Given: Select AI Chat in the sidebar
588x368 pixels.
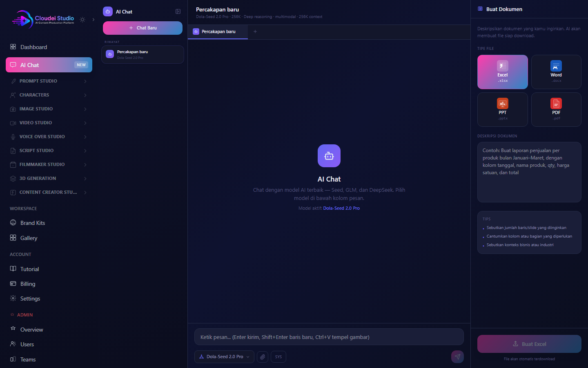Looking at the screenshot, I should tap(49, 65).
